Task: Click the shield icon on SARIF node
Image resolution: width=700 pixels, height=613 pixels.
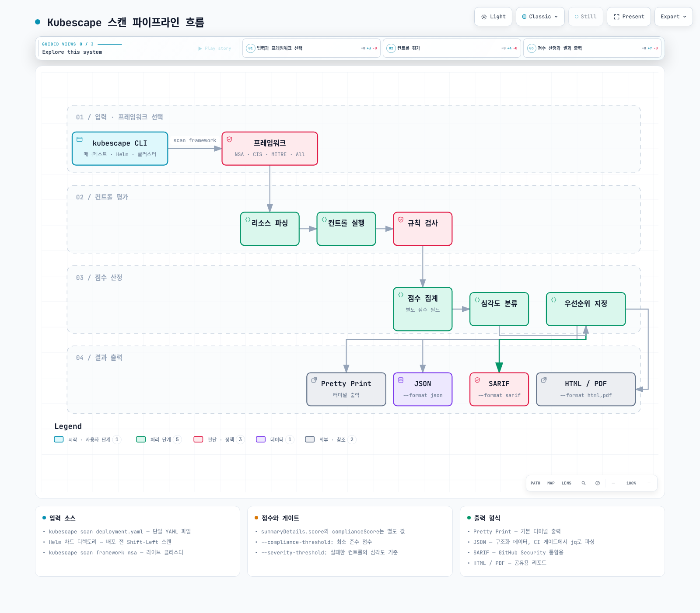Action: coord(477,380)
